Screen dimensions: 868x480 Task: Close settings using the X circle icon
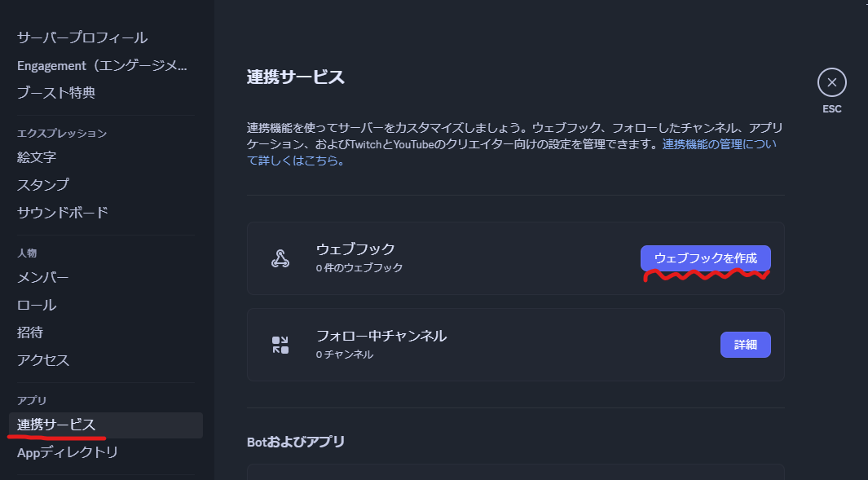tap(831, 82)
